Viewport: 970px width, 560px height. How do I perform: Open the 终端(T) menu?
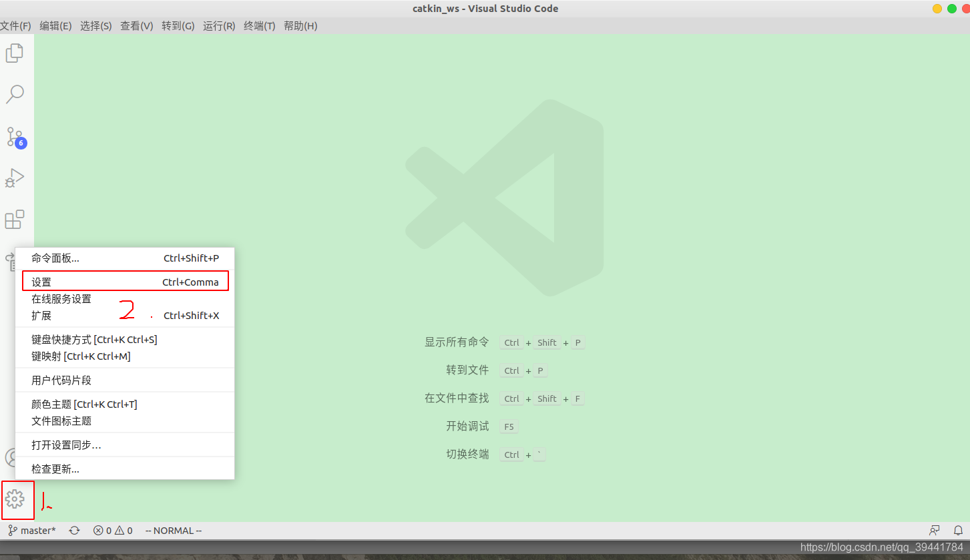[x=260, y=26]
